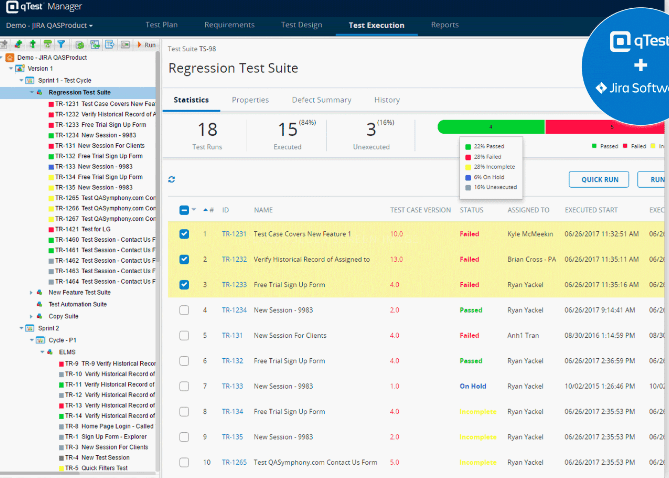Click the Test Automation Suite icon in tree
This screenshot has width=669, height=478.
[x=40, y=304]
